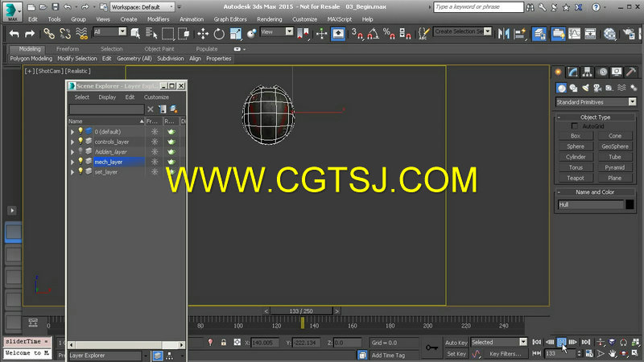Open Select by Name dialog
644x362 pixels.
(151, 34)
